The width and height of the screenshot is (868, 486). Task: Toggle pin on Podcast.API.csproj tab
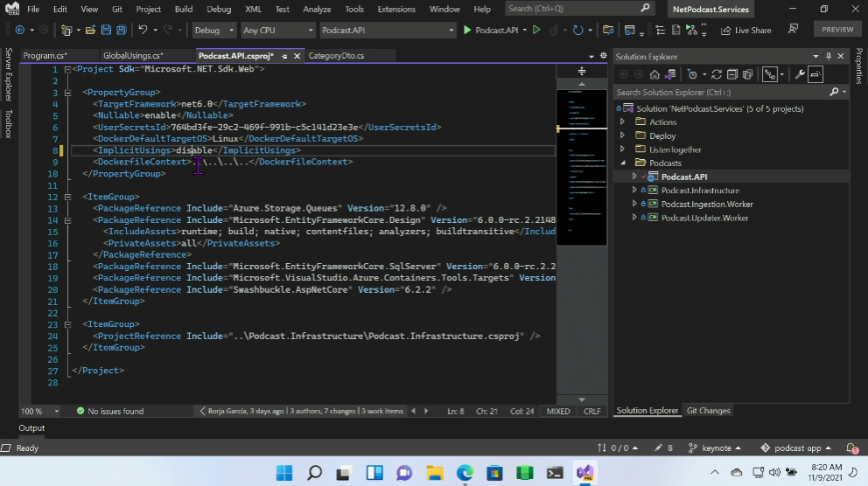pyautogui.click(x=285, y=56)
